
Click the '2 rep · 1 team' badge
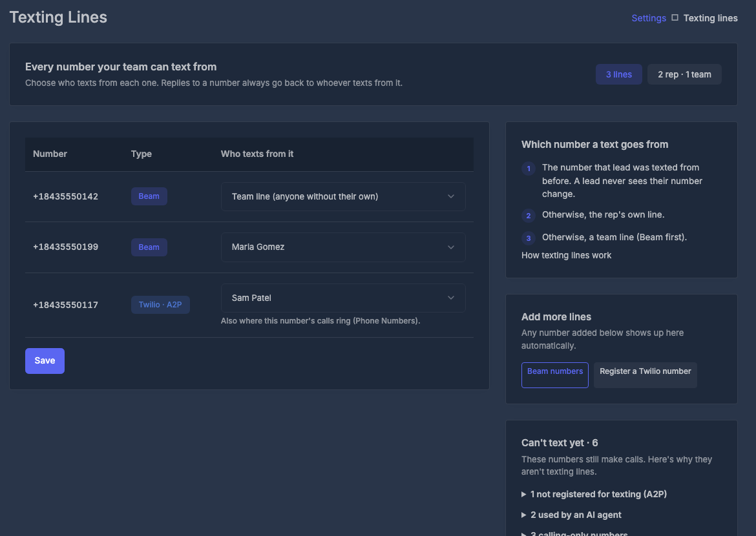[x=684, y=74]
